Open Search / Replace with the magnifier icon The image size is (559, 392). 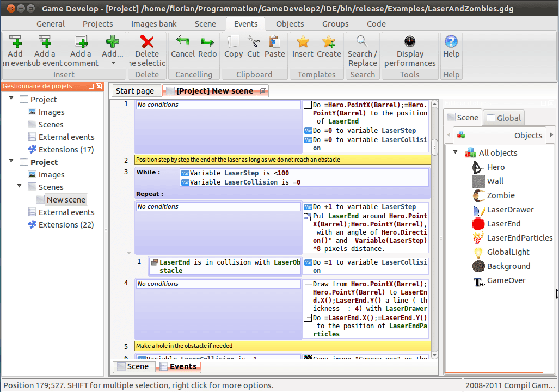coord(363,42)
